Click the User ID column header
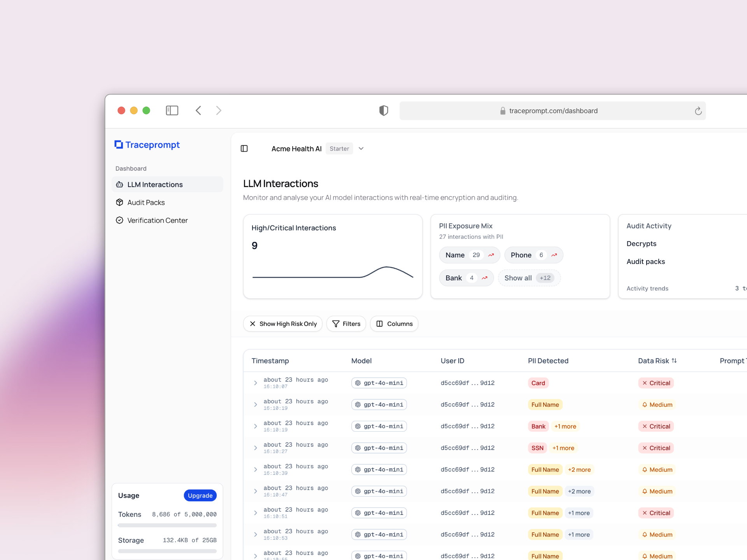 [452, 361]
